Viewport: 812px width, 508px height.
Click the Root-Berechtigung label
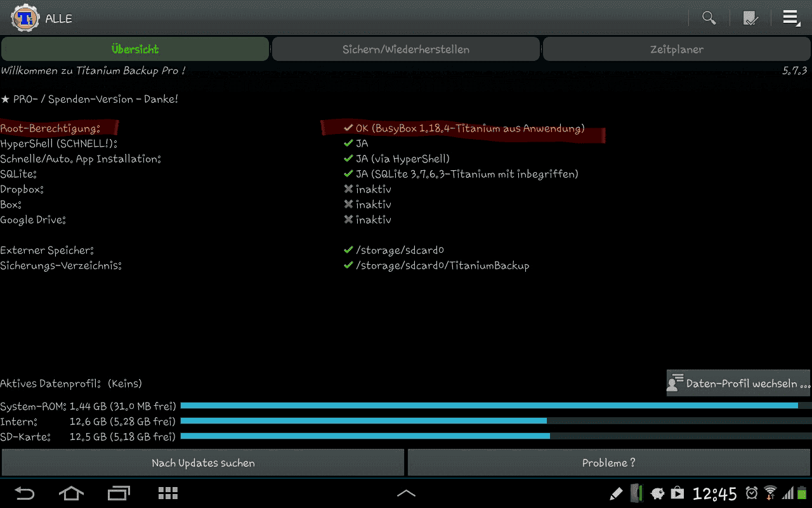pos(50,128)
